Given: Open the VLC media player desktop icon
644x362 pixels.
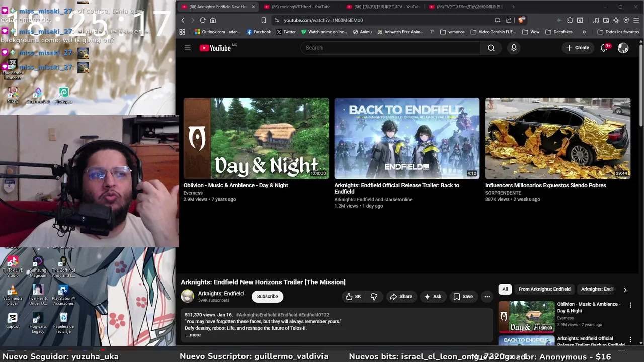Looking at the screenshot, I should (13, 295).
